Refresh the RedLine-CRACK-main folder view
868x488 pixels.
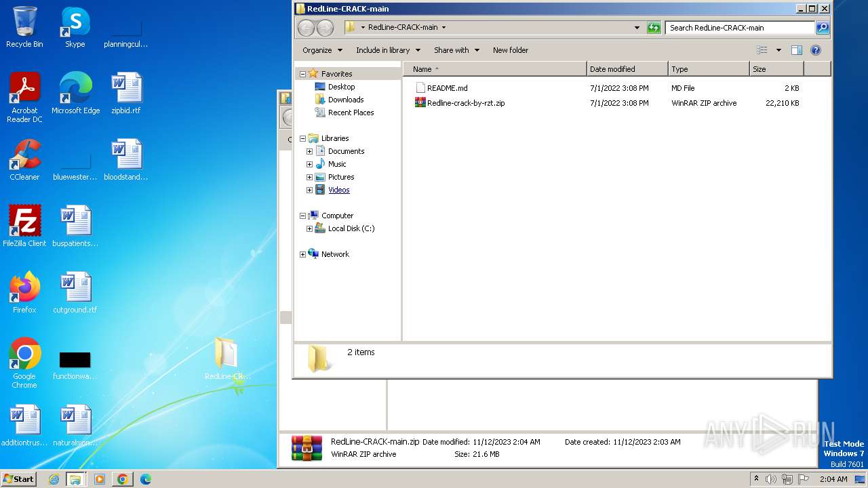tap(654, 28)
